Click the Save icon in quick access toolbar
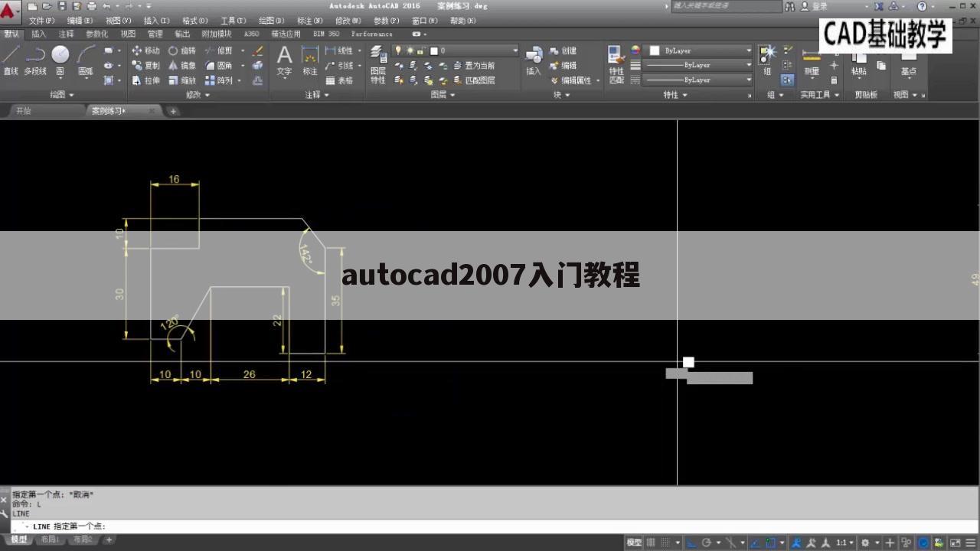980x551 pixels. click(63, 6)
